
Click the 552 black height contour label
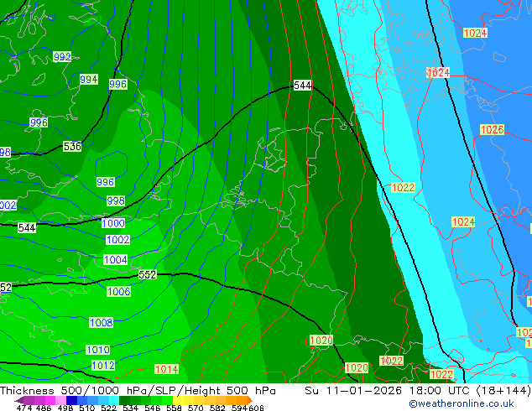click(148, 275)
